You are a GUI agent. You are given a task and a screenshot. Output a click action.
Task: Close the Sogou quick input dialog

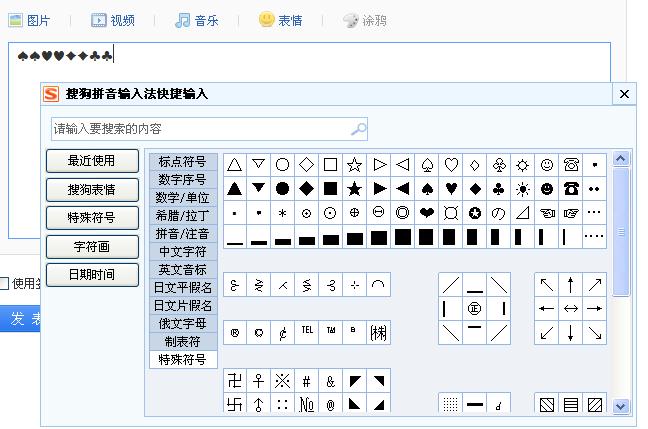click(624, 94)
